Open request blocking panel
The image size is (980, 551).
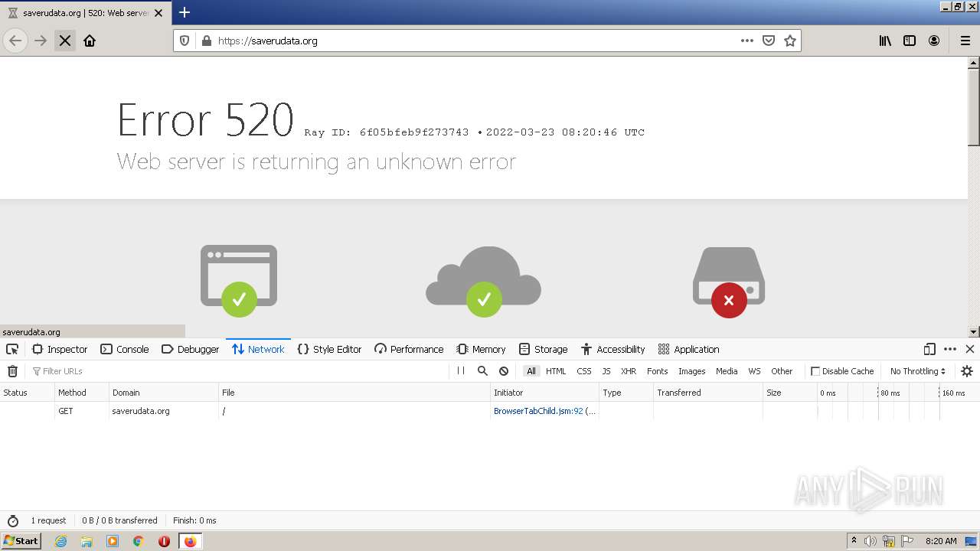tap(504, 370)
